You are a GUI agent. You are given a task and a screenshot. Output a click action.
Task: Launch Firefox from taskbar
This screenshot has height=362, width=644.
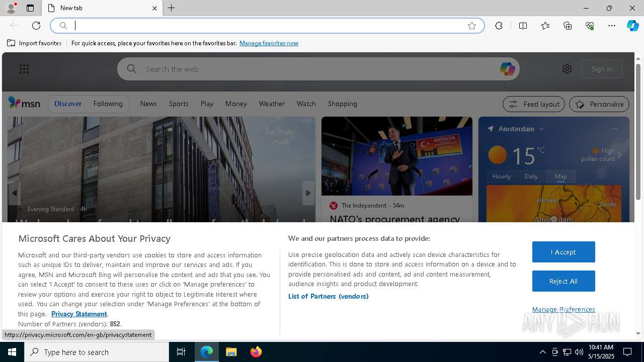[x=256, y=352]
